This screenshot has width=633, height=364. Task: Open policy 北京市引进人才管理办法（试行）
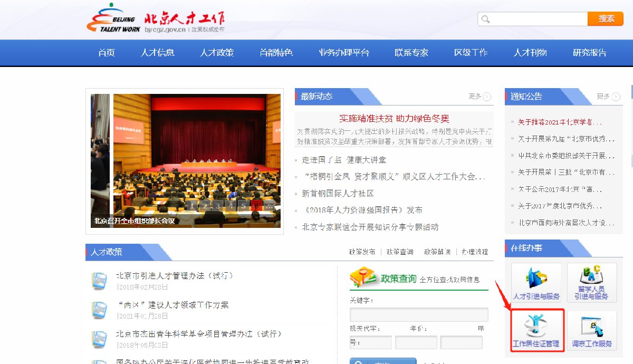point(175,276)
